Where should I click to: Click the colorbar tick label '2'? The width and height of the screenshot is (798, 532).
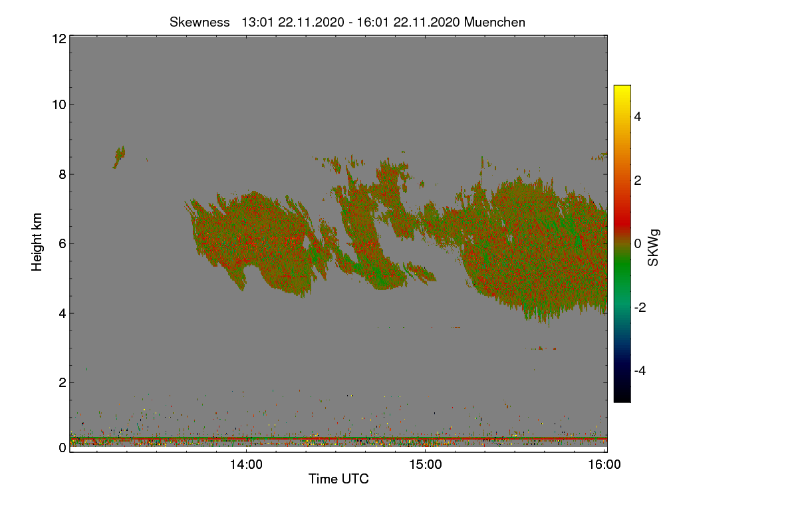tap(638, 180)
